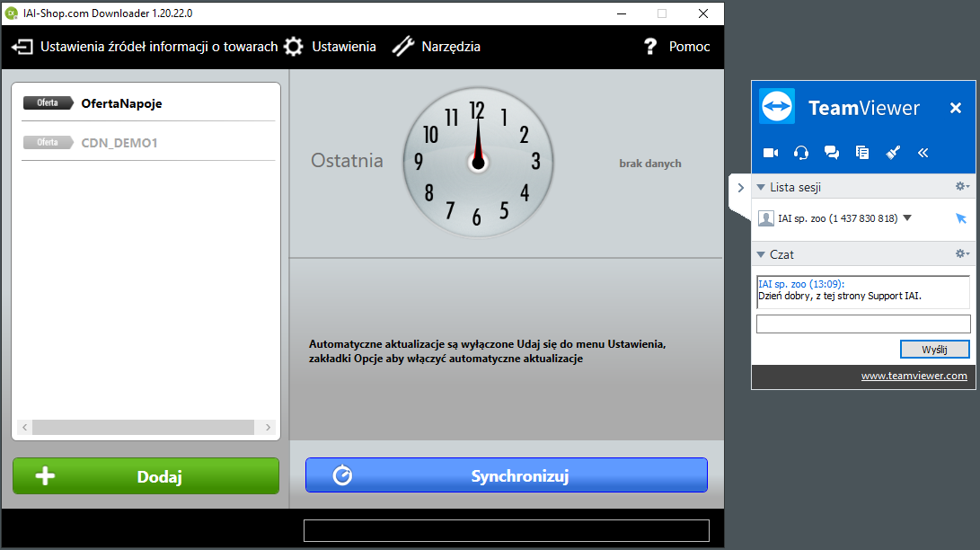Click the double left arrow icon in TeamViewer
Viewport: 980px width, 550px height.
click(x=923, y=153)
